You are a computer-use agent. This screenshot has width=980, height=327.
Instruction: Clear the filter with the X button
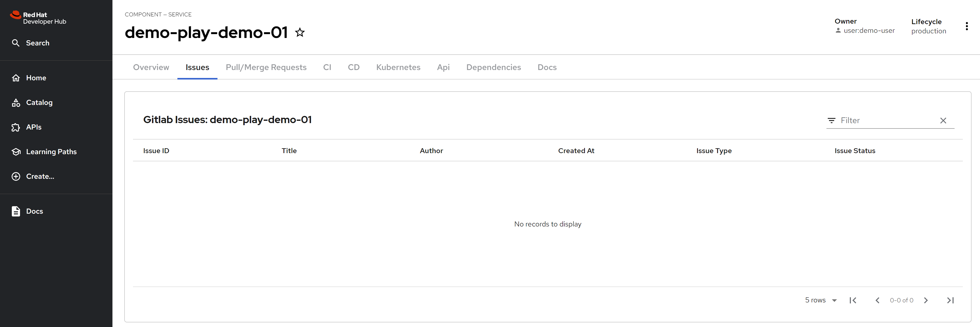(x=943, y=121)
